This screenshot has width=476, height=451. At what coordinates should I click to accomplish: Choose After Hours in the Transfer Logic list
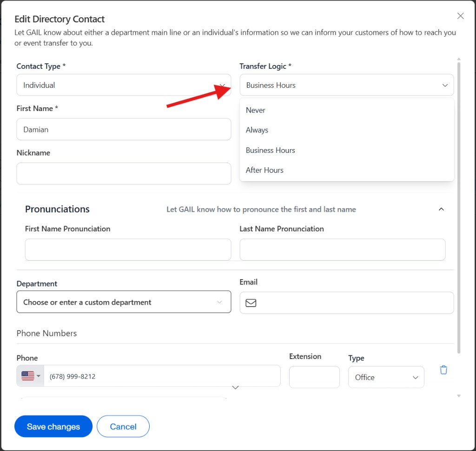[264, 170]
